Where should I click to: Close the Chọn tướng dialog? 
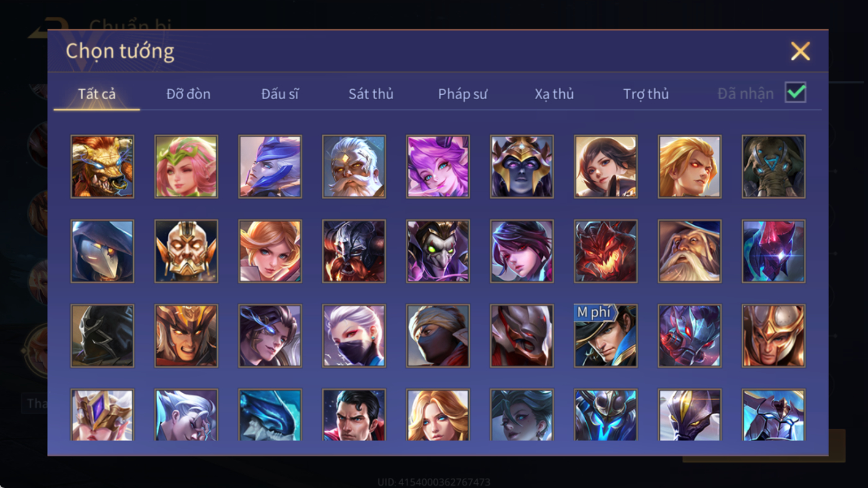point(800,51)
